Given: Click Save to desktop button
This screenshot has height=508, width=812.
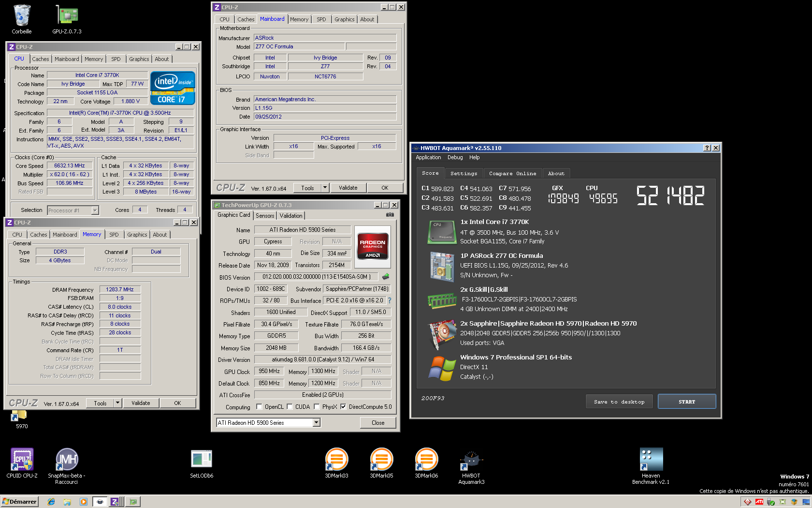Looking at the screenshot, I should tap(619, 402).
